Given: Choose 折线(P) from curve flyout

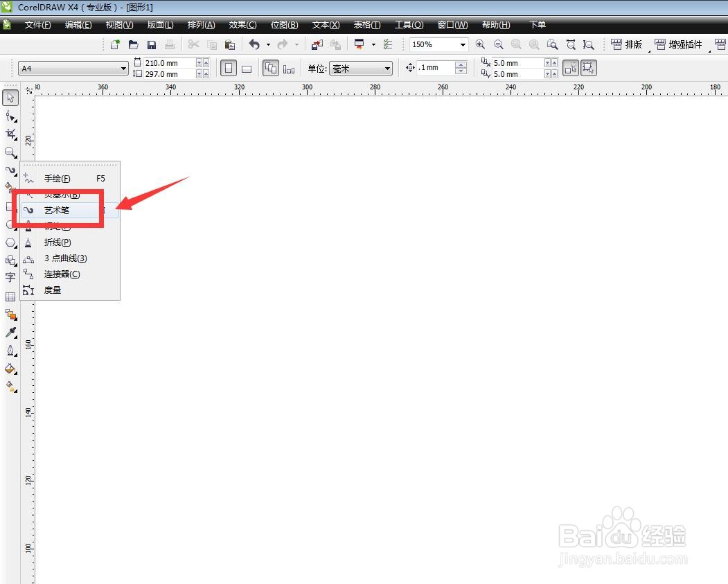Looking at the screenshot, I should click(x=70, y=242).
